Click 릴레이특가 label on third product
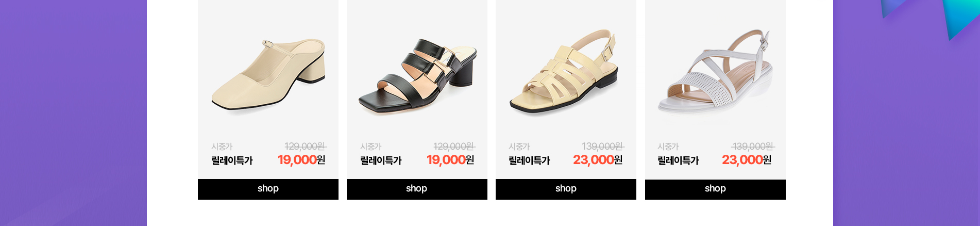Image resolution: width=980 pixels, height=226 pixels. [529, 160]
